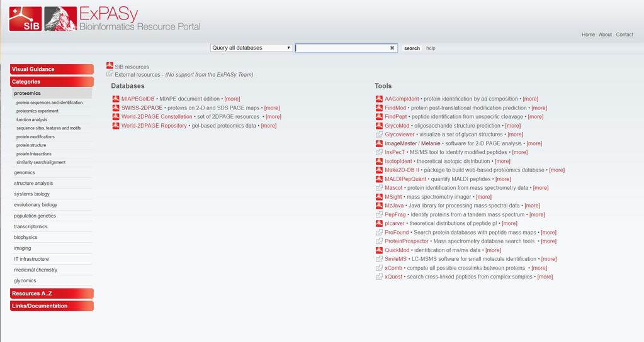The height and width of the screenshot is (342, 644).
Task: Click the external link icon beside SmileMS
Action: point(379,259)
